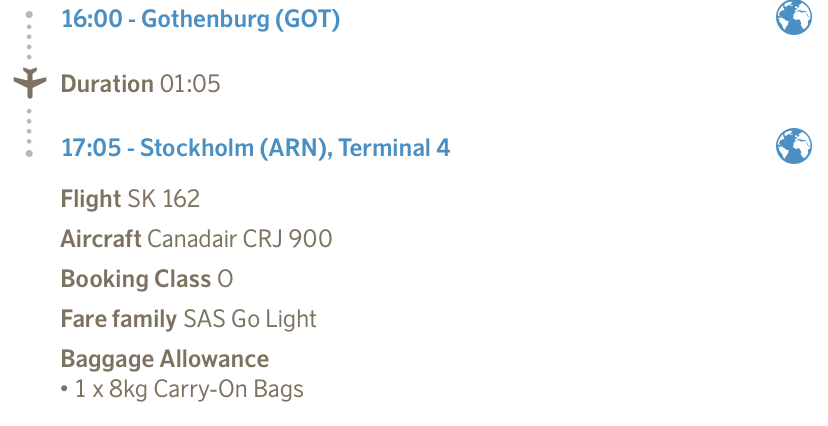Select the booking class value O
Screen dimensions: 828x426
pos(225,279)
